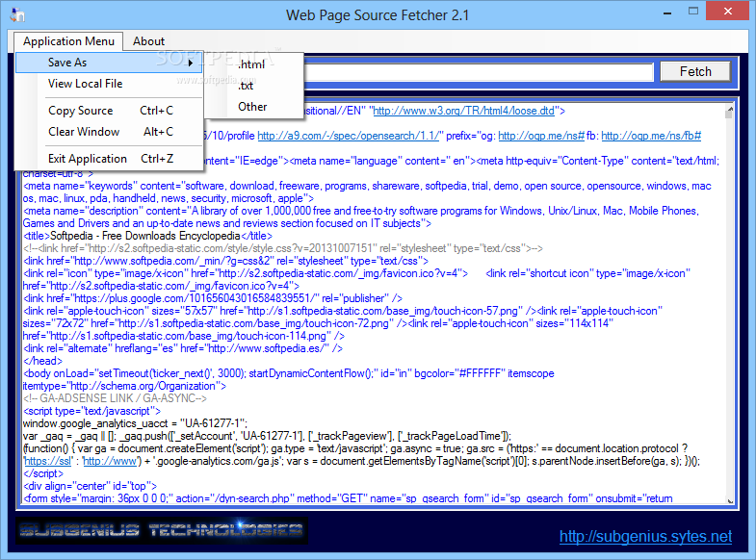This screenshot has height=560, width=756.
Task: Click the Fetch button
Action: click(x=695, y=72)
